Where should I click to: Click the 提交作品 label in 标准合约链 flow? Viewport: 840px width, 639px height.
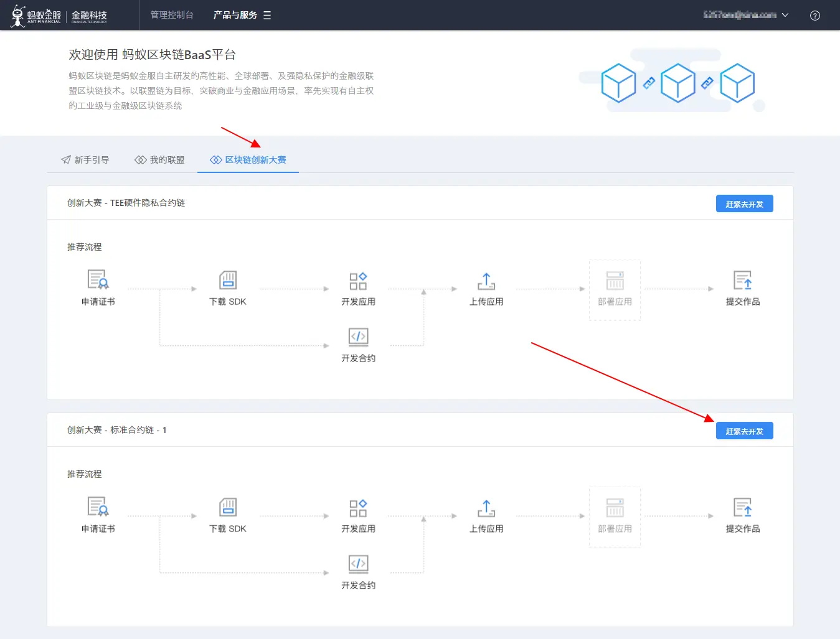(743, 529)
